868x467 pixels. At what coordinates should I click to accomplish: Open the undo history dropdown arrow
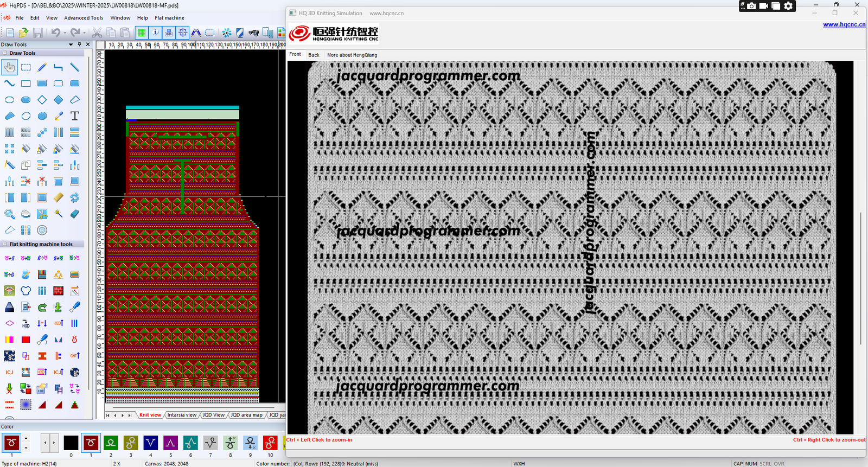coord(65,34)
